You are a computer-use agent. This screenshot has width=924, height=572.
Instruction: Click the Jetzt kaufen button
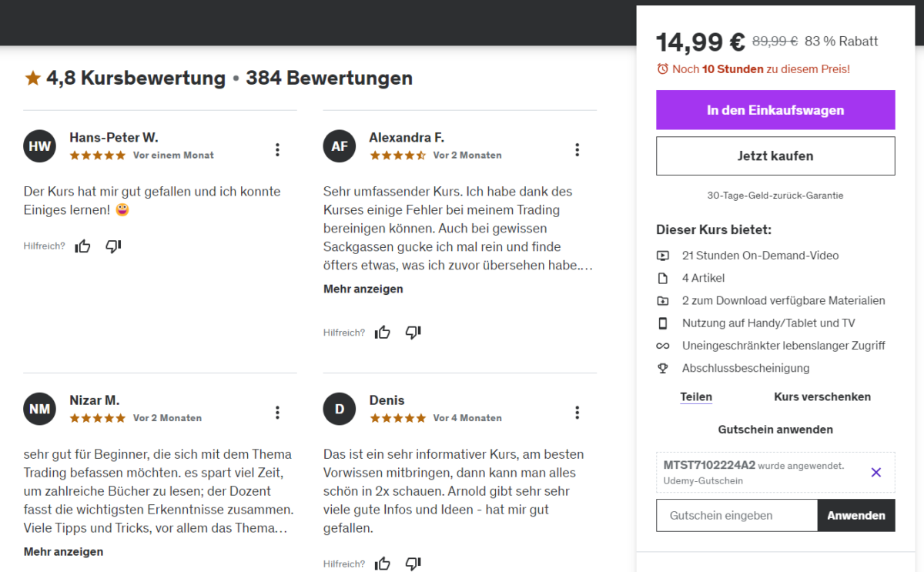tap(775, 156)
